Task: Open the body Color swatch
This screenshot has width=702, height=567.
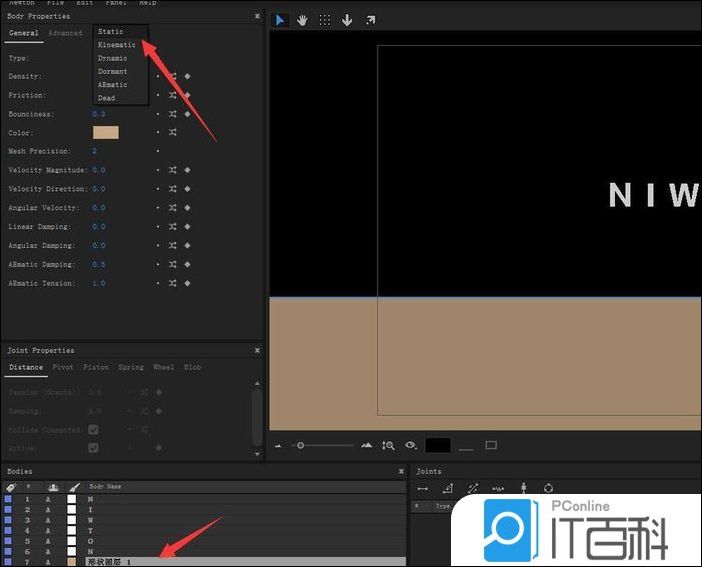Action: click(x=105, y=132)
